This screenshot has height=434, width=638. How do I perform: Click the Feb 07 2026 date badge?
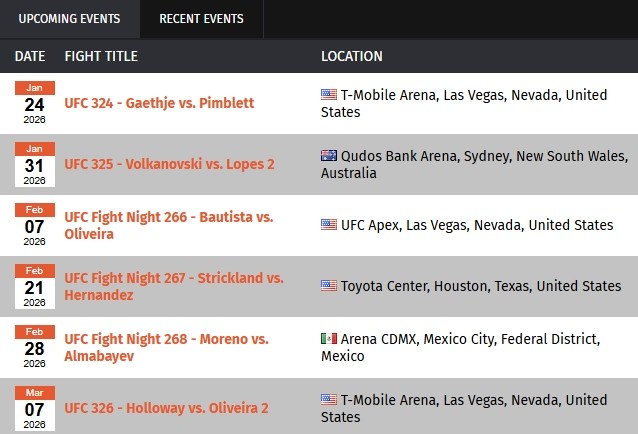pyautogui.click(x=34, y=225)
